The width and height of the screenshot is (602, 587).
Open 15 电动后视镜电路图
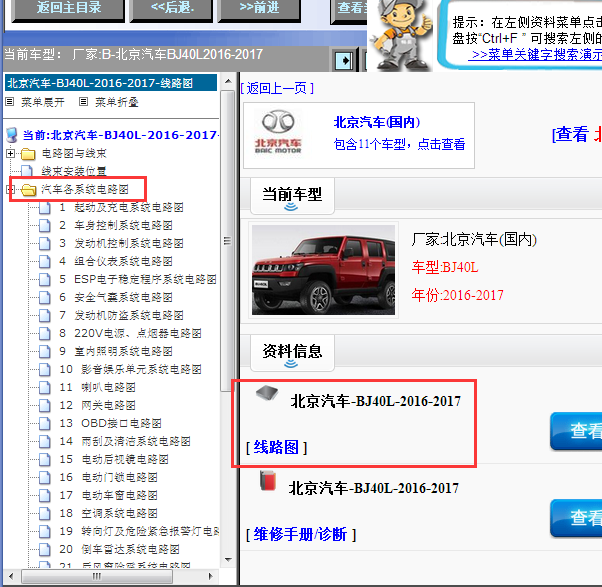pos(114,459)
